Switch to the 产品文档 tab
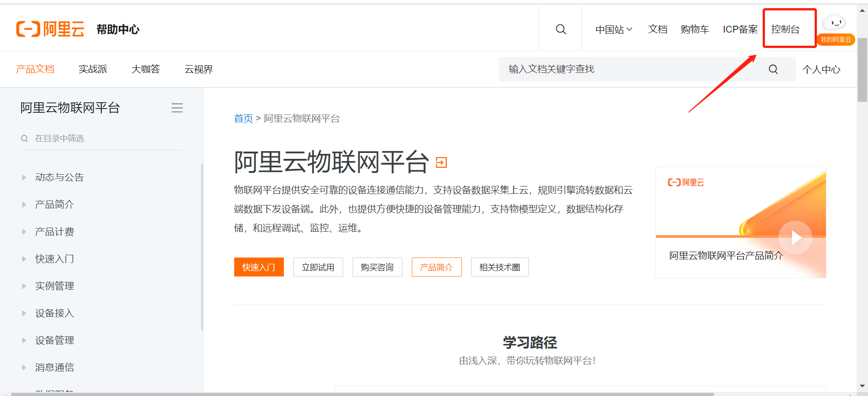 35,69
